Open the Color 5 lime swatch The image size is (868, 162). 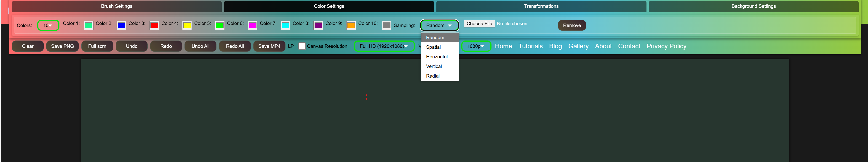tap(220, 25)
